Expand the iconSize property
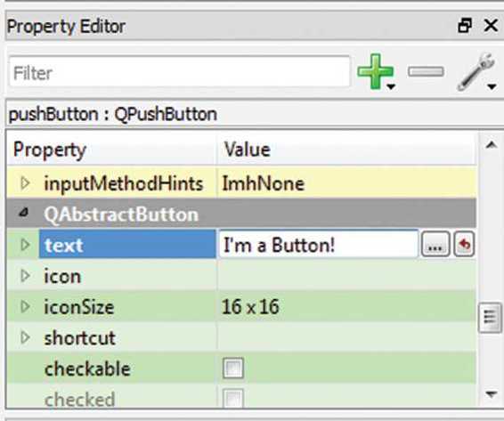 point(25,306)
